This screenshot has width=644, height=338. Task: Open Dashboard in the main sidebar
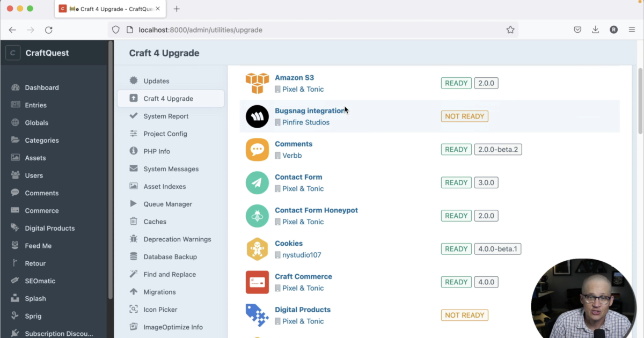click(42, 87)
